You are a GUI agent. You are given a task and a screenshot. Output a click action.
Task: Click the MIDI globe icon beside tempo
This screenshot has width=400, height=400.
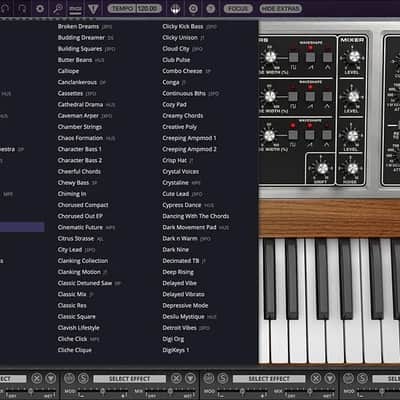coord(176,9)
